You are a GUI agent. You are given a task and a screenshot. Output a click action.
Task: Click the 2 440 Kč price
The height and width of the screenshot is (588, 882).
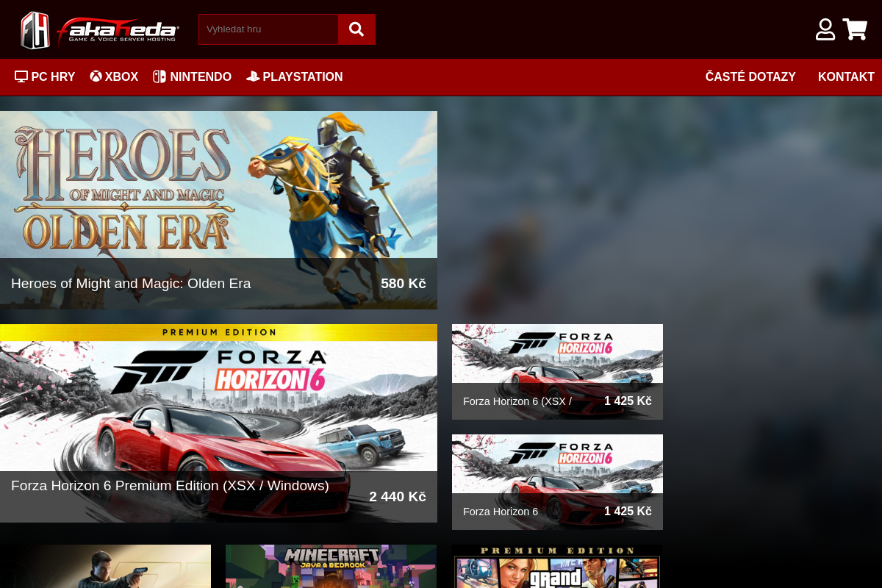pos(398,497)
